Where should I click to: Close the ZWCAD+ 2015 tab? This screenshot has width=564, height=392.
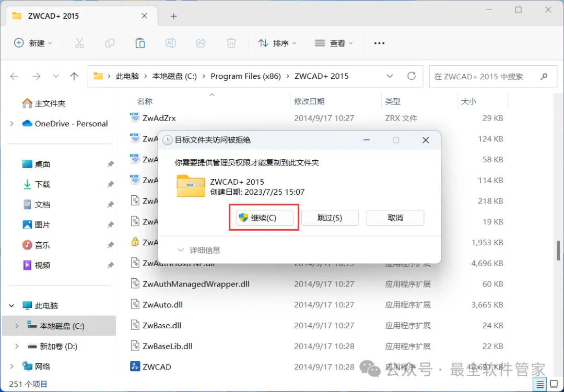pos(144,16)
